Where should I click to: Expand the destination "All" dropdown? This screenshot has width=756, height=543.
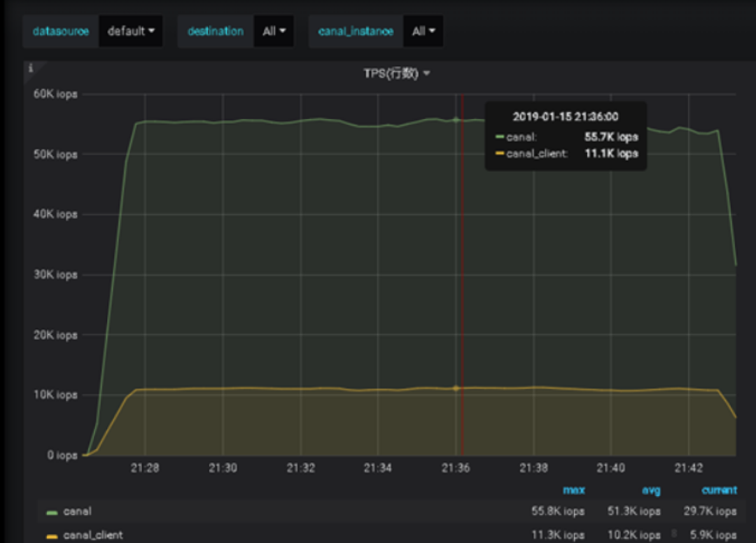(274, 31)
